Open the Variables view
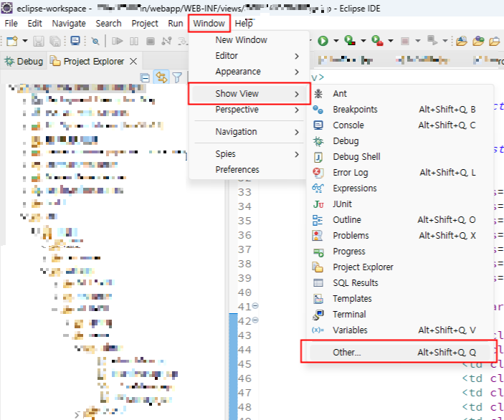The width and height of the screenshot is (504, 420). [x=400, y=330]
